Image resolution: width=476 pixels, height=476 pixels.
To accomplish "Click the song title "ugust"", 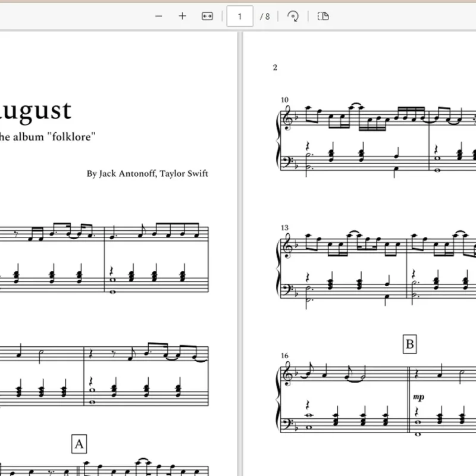I will click(36, 111).
